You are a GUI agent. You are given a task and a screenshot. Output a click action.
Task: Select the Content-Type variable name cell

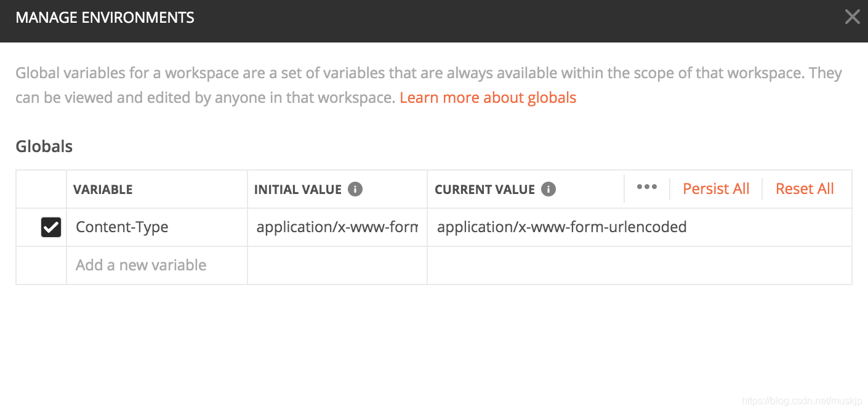click(x=157, y=227)
